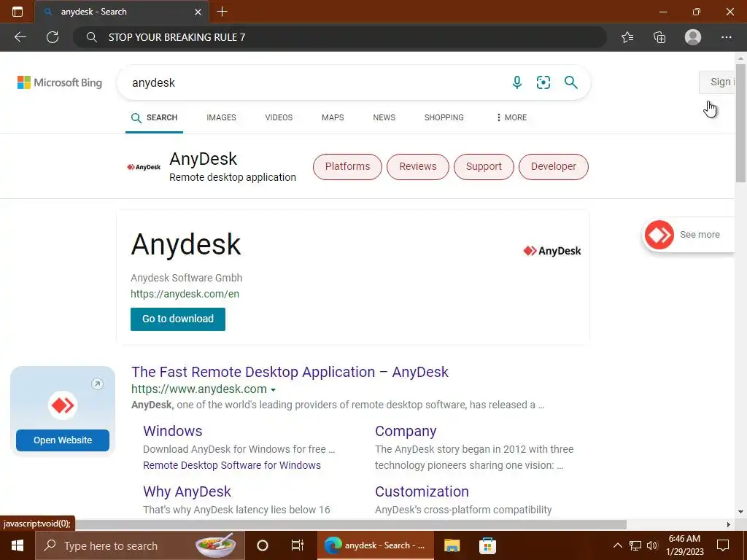Click the Developer pill button
Image resolution: width=747 pixels, height=560 pixels.
[554, 167]
